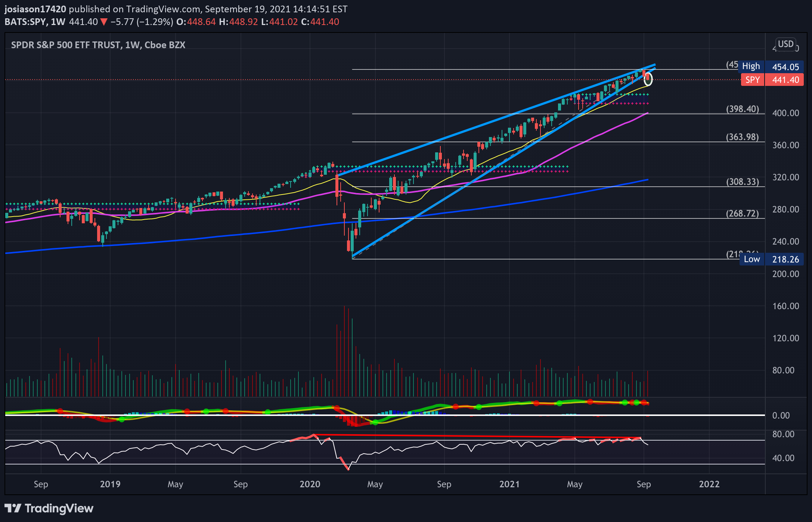Screen dimensions: 812x522
Task: Select the BATS:SPY, 1W symbol text
Action: click(35, 22)
